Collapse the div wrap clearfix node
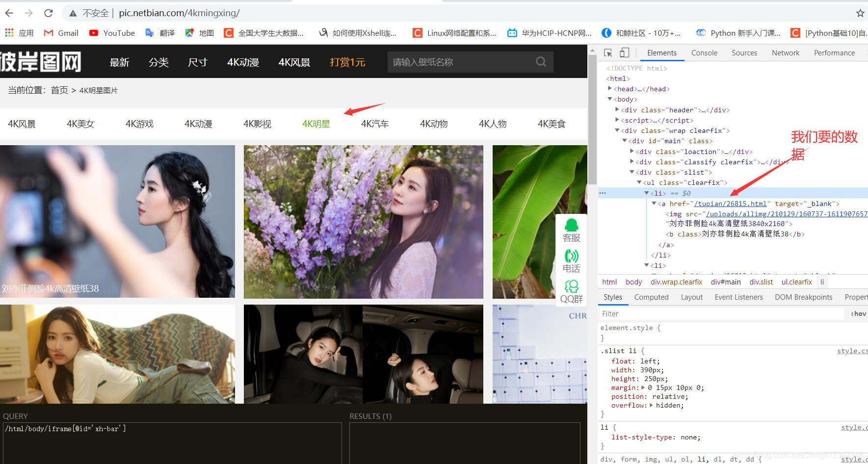The width and height of the screenshot is (868, 464). click(617, 130)
